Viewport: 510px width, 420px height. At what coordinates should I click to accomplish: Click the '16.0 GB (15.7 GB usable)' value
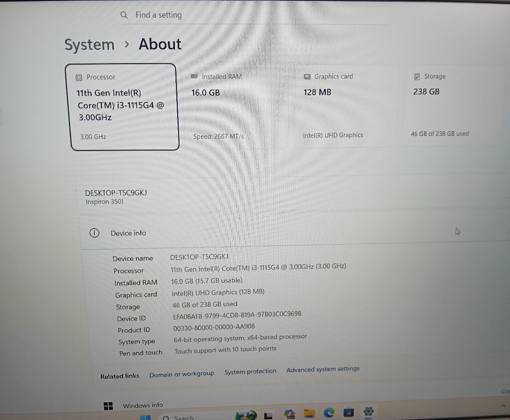tap(207, 281)
